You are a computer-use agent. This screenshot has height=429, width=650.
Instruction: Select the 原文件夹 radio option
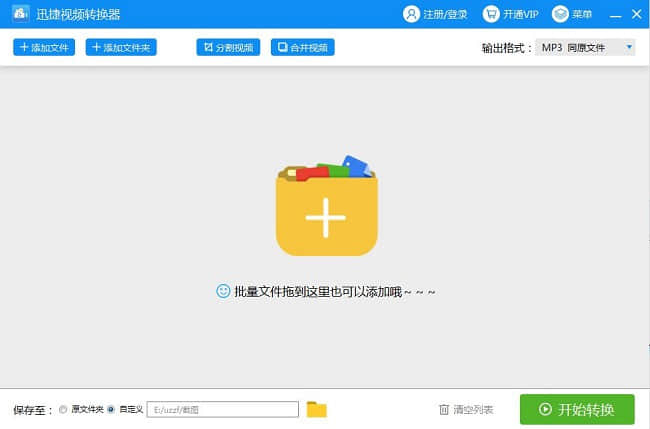[x=63, y=410]
